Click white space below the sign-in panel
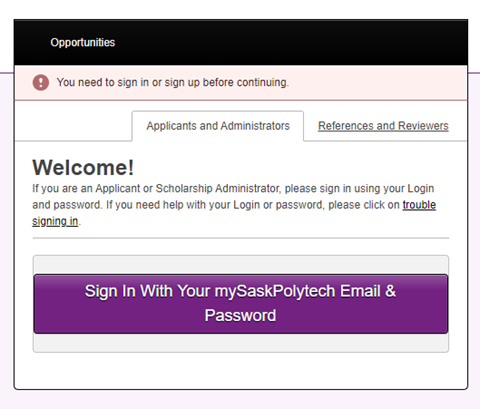The width and height of the screenshot is (480, 409). pos(241,370)
